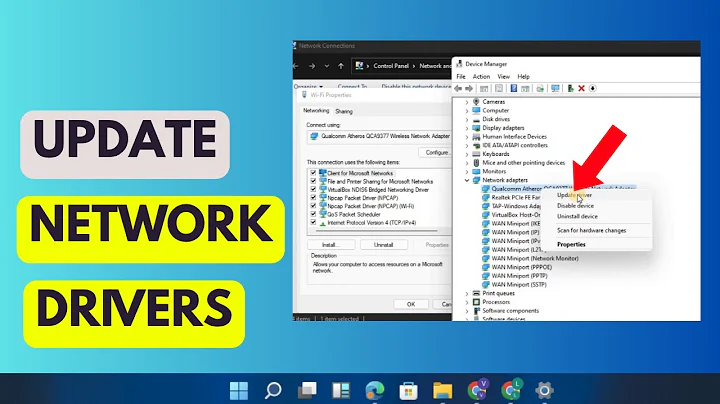Click the circular down-arrow toolbar icon

coord(593,88)
